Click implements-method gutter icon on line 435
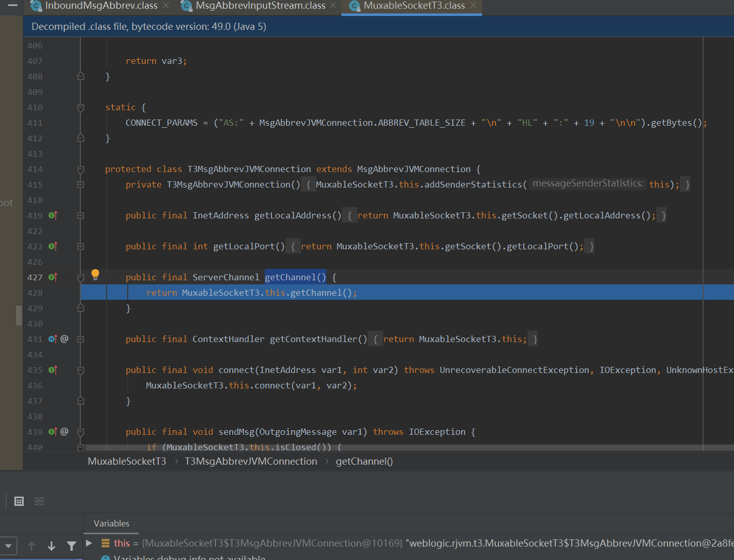 tap(53, 370)
